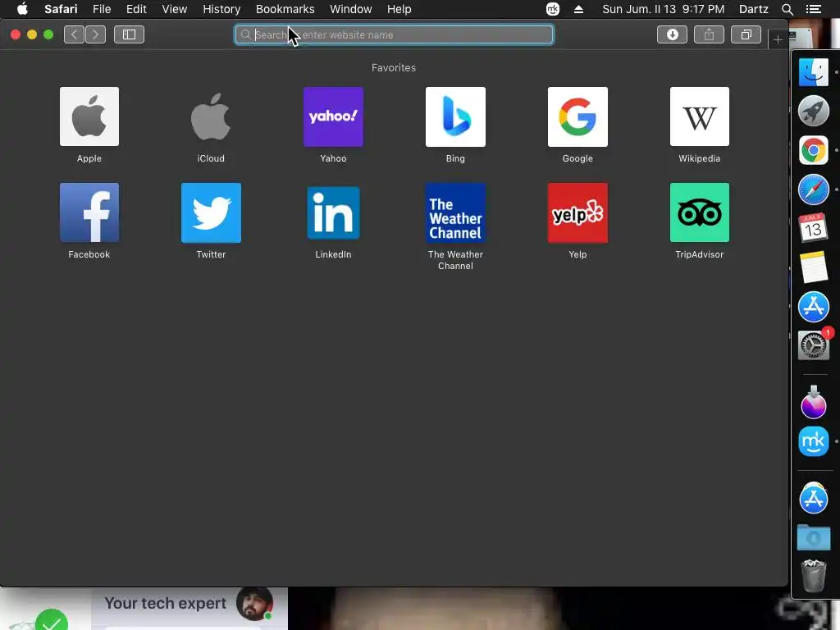The width and height of the screenshot is (840, 630).
Task: Open Notes from the dock
Action: click(814, 267)
